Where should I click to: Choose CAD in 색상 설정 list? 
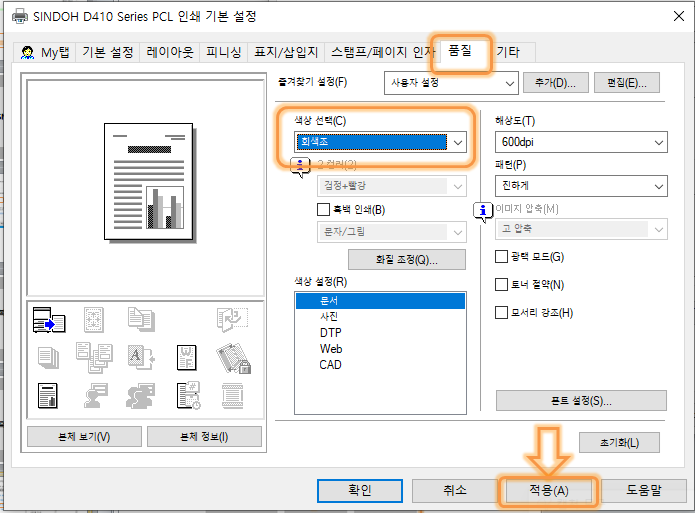(380, 365)
